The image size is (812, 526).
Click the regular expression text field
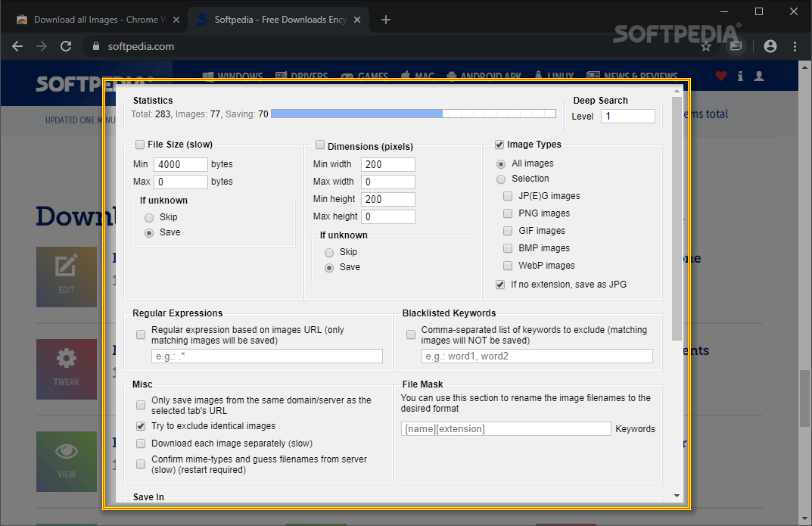point(266,356)
